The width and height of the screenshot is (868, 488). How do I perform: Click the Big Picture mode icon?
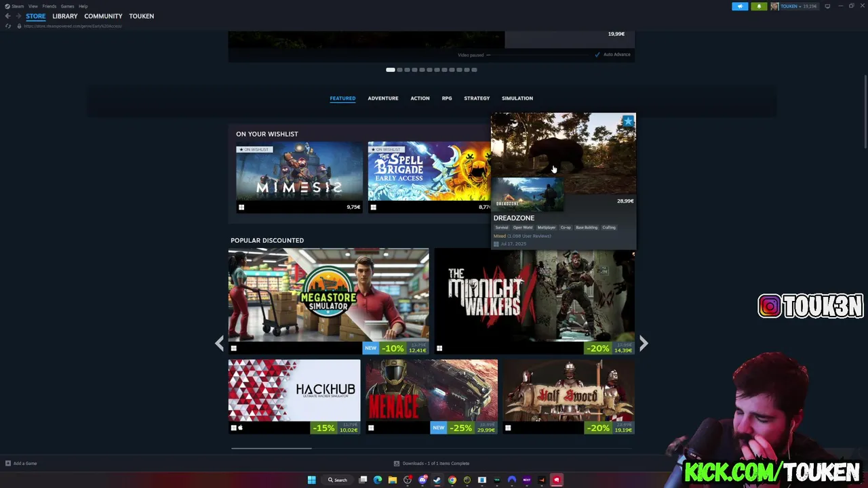[827, 6]
